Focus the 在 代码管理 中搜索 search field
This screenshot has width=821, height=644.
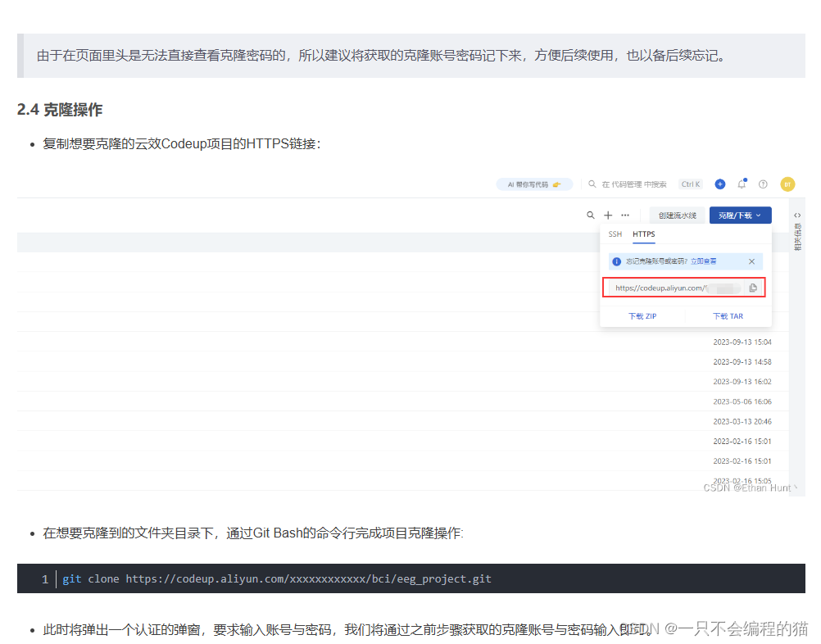[x=633, y=184]
